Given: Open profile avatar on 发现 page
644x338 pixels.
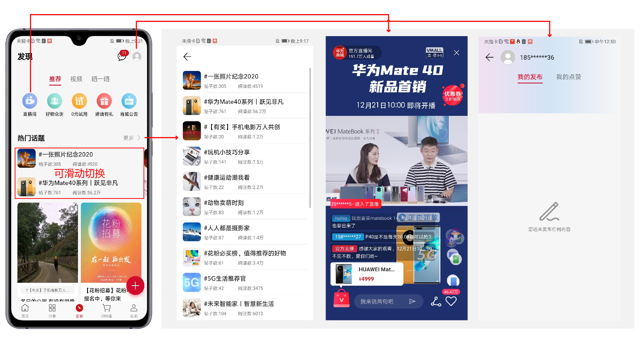Looking at the screenshot, I should click(x=137, y=56).
